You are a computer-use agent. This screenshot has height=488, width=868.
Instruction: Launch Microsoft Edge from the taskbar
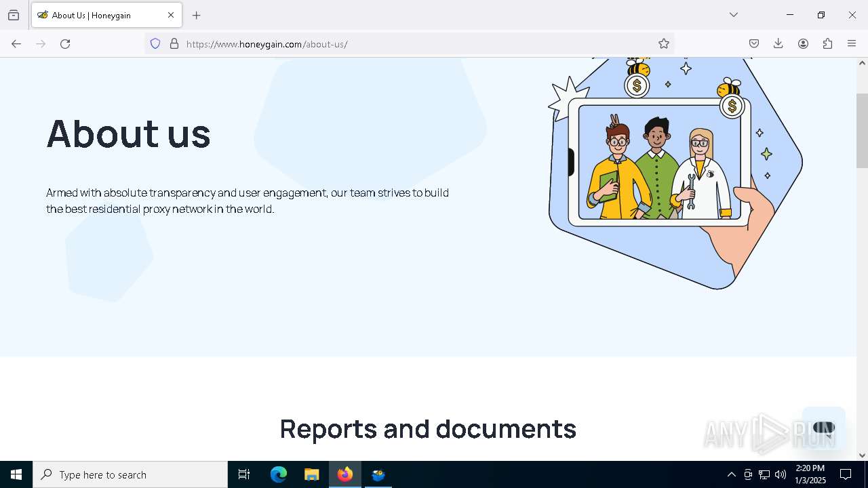click(x=279, y=474)
